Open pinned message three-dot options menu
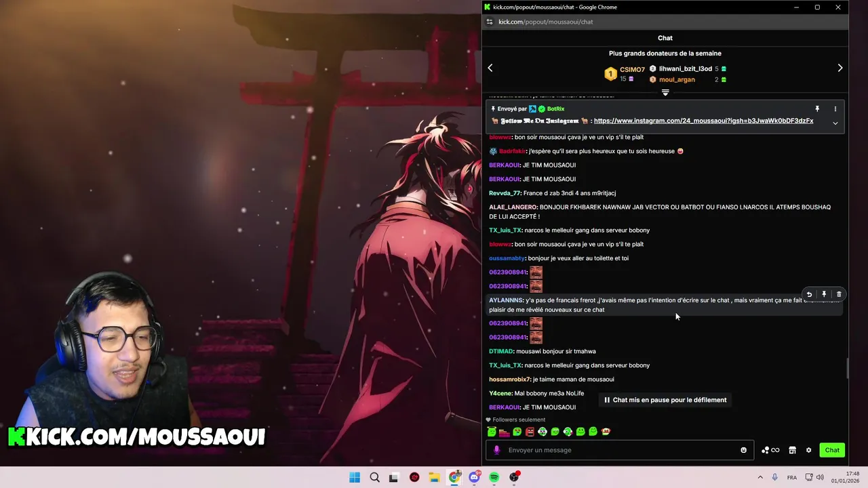This screenshot has height=488, width=868. [x=835, y=108]
